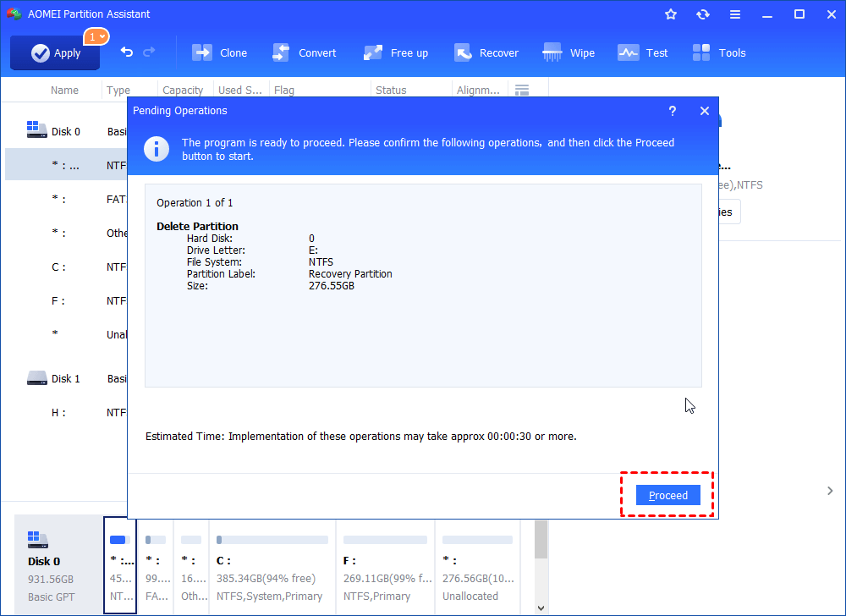Expand the right panel chevron arrow

tap(830, 490)
